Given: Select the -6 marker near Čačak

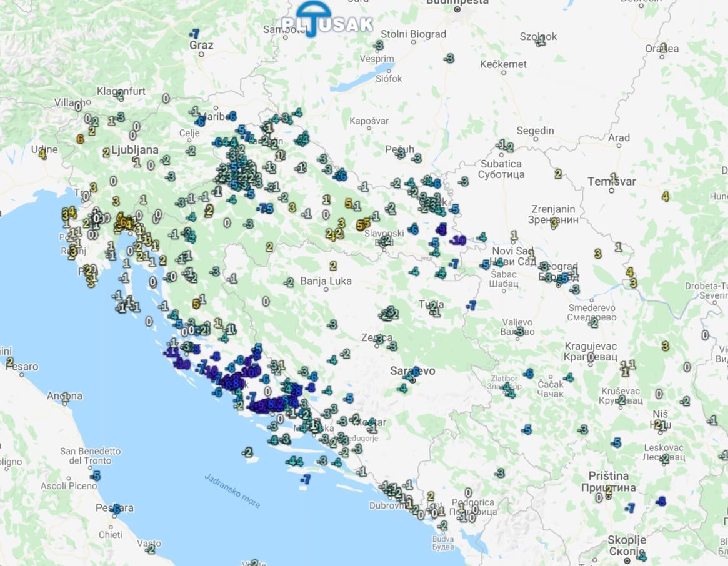Looking at the screenshot, I should (529, 374).
